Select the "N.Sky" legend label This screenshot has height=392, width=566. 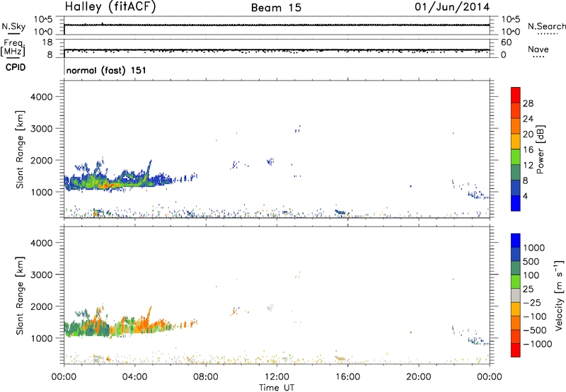click(13, 26)
